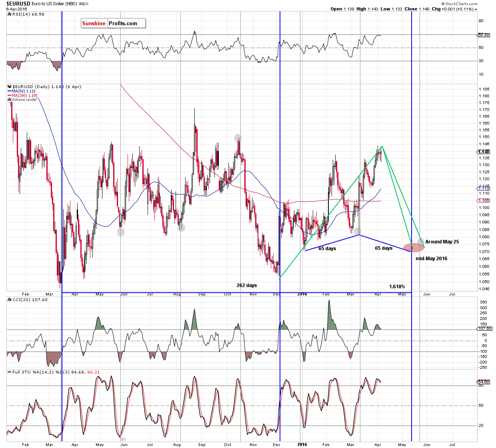Click the 1.150 price axis label
Screen dimensions: 496x448
[484, 137]
